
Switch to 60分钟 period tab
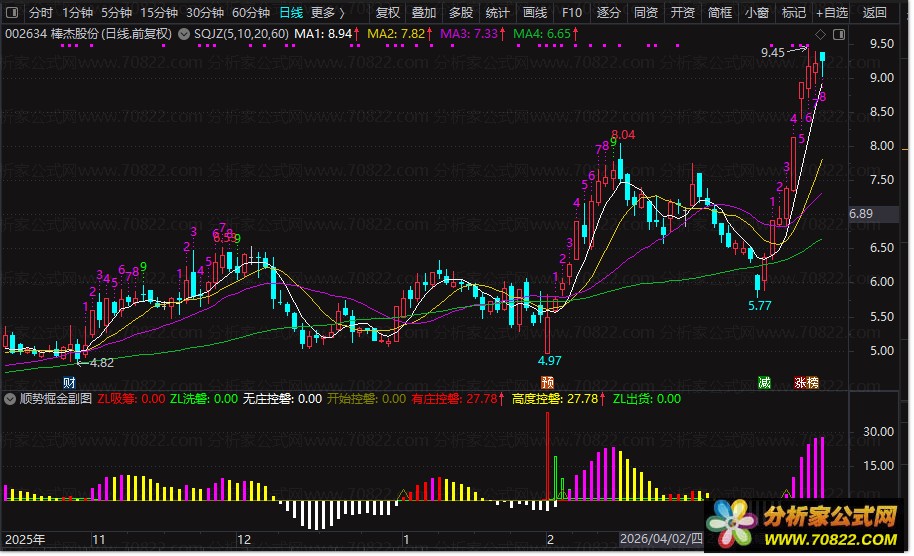click(251, 12)
